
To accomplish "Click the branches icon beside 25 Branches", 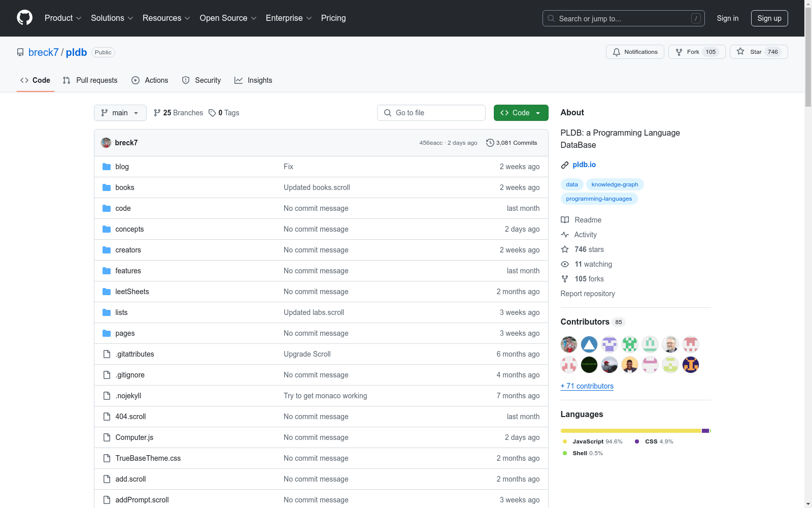I will 157,113.
